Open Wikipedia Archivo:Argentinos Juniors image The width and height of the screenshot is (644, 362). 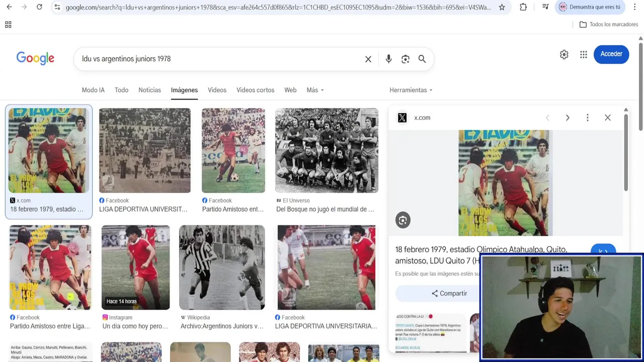coord(222,267)
